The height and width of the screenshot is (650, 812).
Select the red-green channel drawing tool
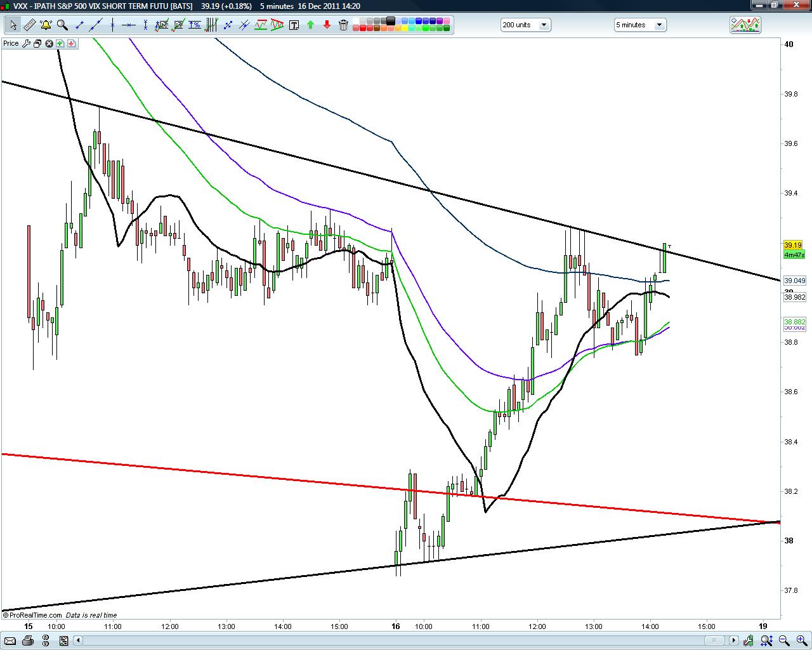coord(261,25)
